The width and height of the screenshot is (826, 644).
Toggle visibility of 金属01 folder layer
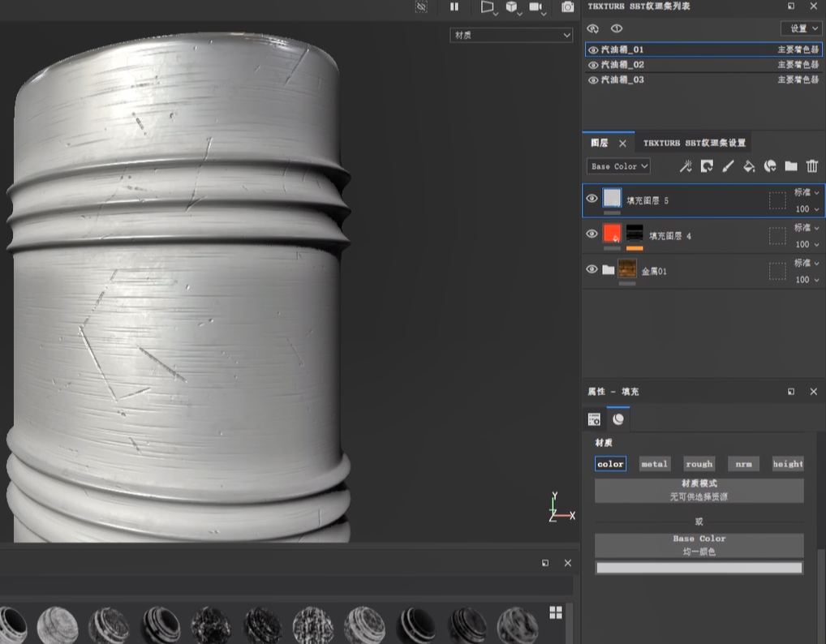pos(592,269)
